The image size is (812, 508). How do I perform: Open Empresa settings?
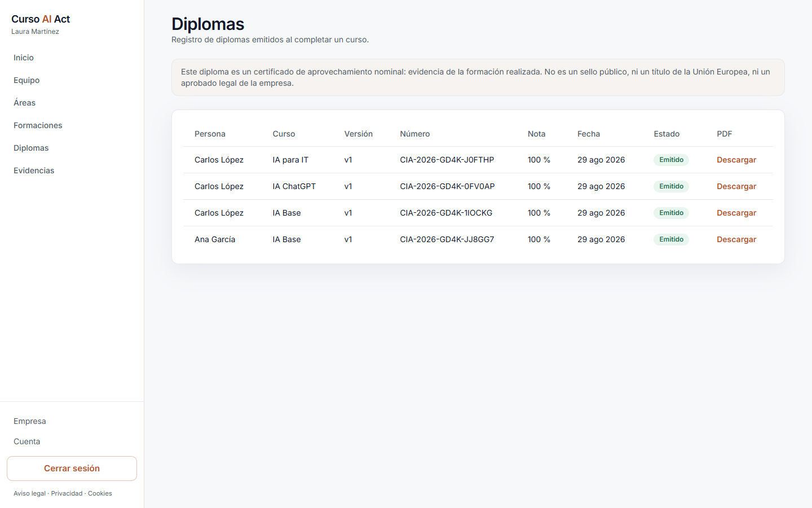point(30,421)
